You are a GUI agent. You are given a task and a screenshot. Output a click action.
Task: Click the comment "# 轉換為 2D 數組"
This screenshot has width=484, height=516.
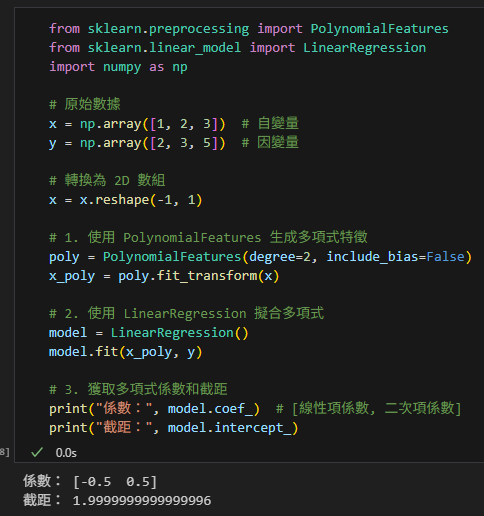point(107,180)
